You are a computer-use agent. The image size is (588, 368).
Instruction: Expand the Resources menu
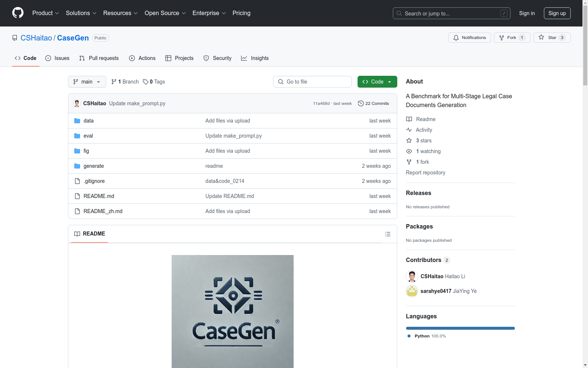pyautogui.click(x=121, y=13)
